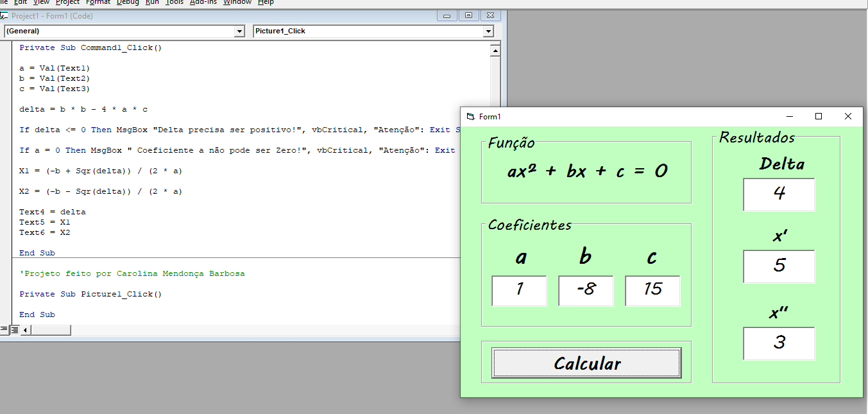Open the (General) object dropdown

click(x=239, y=31)
